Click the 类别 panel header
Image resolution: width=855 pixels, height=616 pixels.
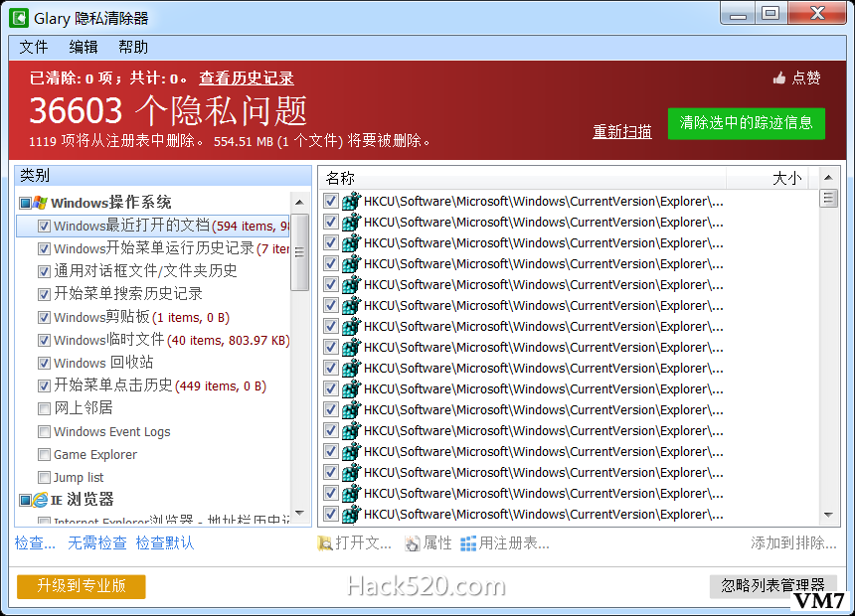163,176
